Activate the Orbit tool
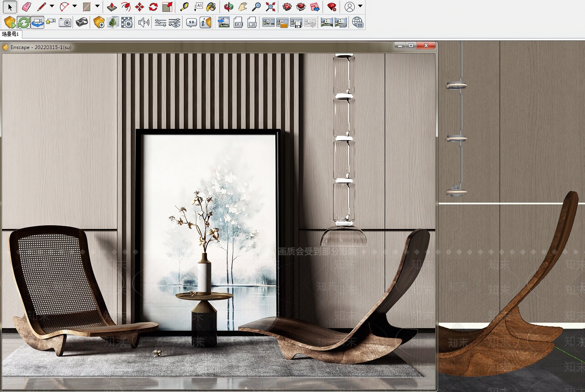Image resolution: width=585 pixels, height=392 pixels. click(x=229, y=7)
